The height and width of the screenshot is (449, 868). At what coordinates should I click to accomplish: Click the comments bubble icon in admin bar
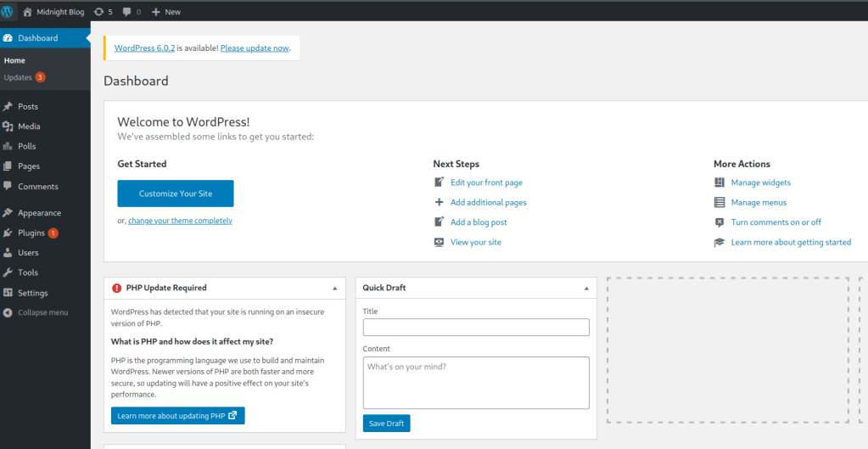tap(127, 12)
